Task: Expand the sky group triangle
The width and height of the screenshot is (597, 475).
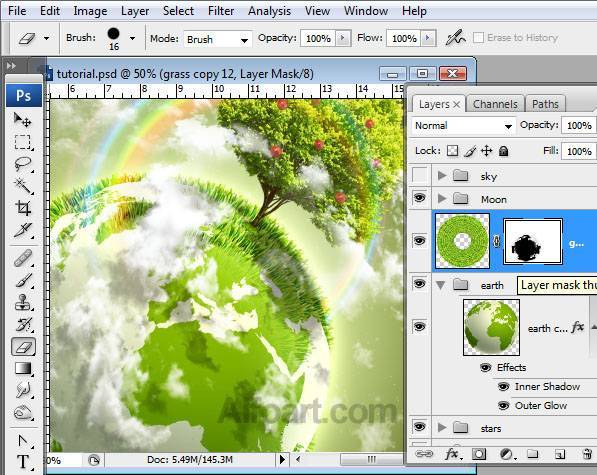Action: 442,175
